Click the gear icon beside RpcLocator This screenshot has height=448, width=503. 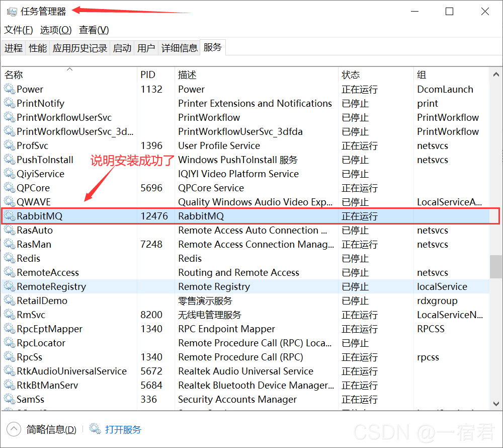pyautogui.click(x=9, y=343)
